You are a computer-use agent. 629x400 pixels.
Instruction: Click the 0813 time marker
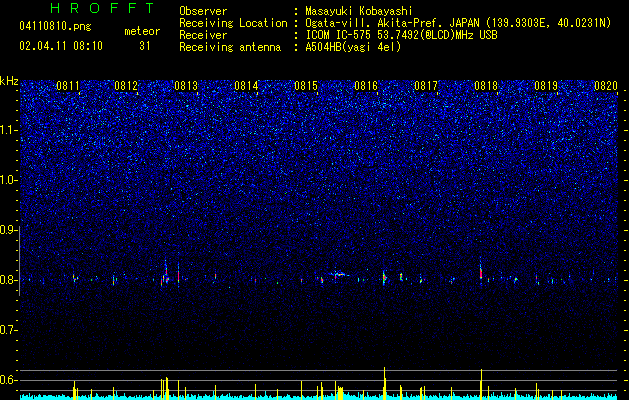coord(186,86)
